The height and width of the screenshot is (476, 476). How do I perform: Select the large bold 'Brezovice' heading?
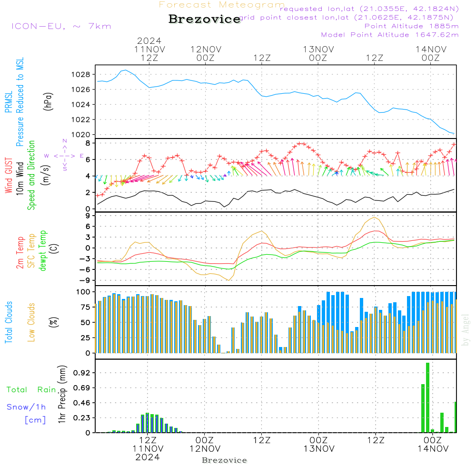click(x=205, y=19)
